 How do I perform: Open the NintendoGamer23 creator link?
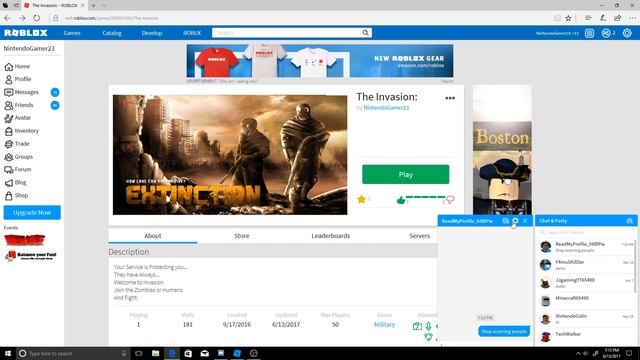coord(386,108)
